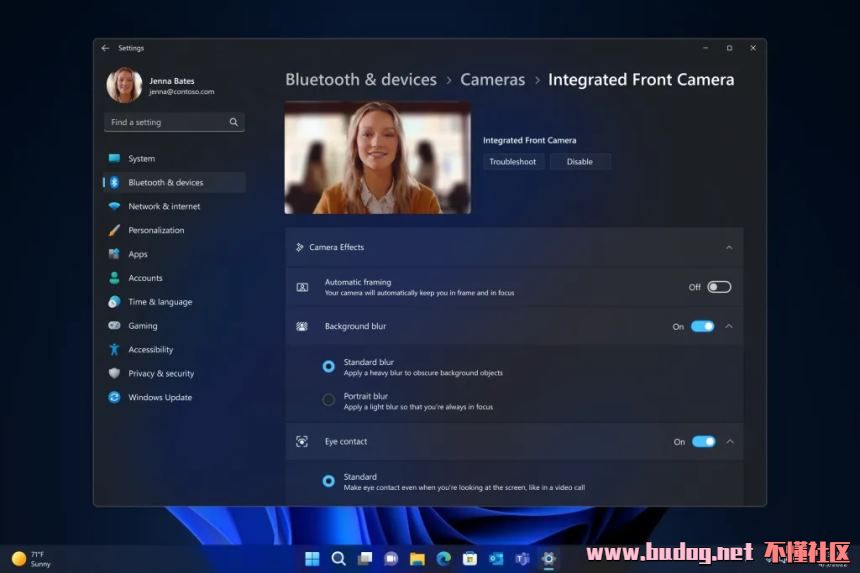Open the System settings category
Image resolution: width=860 pixels, height=573 pixels.
(174, 158)
